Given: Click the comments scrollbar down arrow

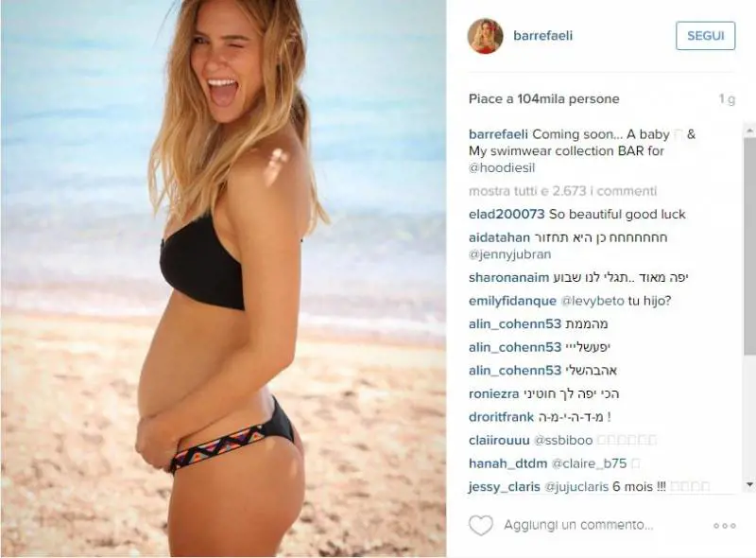Looking at the screenshot, I should [x=749, y=483].
